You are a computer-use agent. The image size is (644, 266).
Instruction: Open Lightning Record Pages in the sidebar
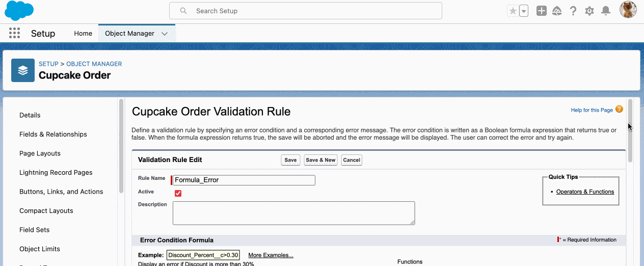tap(56, 172)
